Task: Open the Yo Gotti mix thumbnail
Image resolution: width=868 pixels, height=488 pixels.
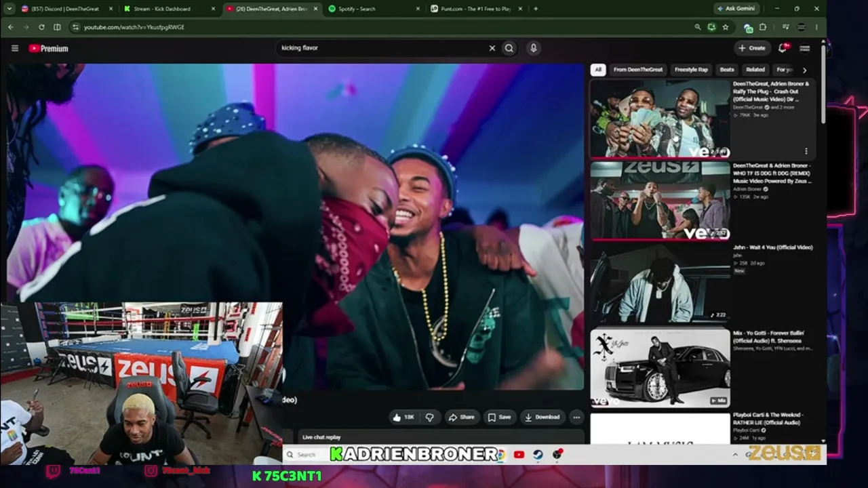Action: point(660,367)
